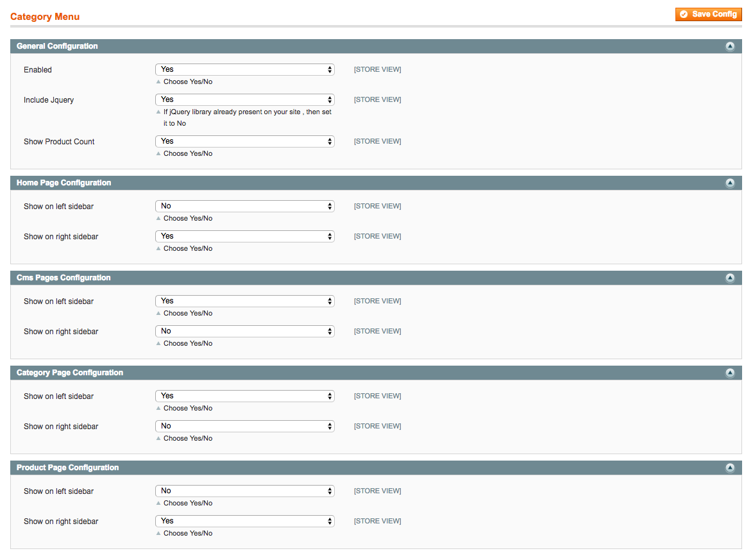Click [STORE VIEW] beside Cms Pages right sidebar
This screenshot has height=560, width=753.
(x=377, y=332)
